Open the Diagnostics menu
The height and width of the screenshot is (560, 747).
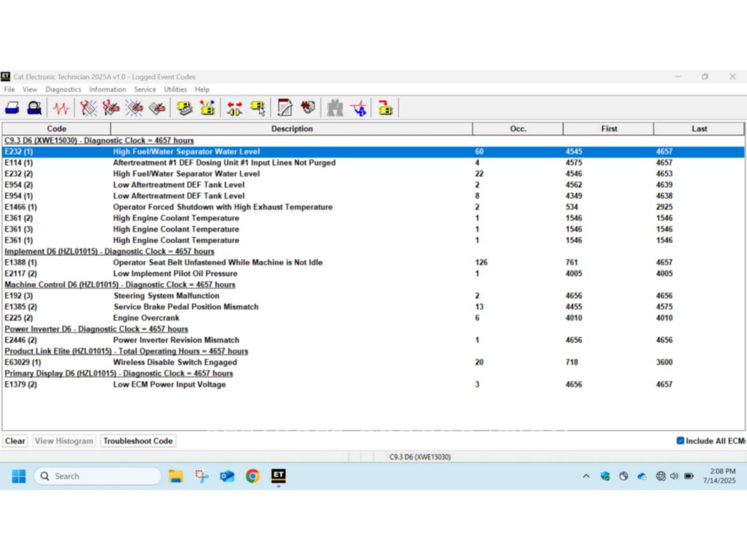(63, 90)
